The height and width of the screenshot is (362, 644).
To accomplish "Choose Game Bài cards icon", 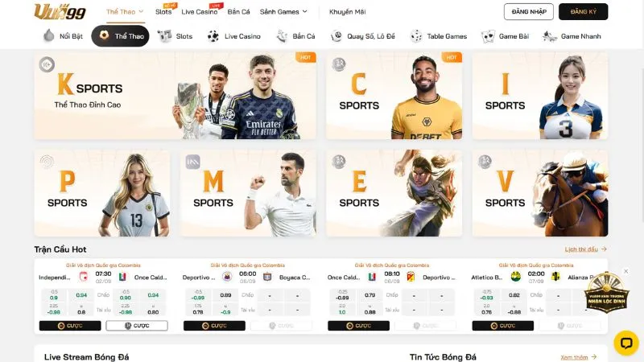I will [x=488, y=36].
